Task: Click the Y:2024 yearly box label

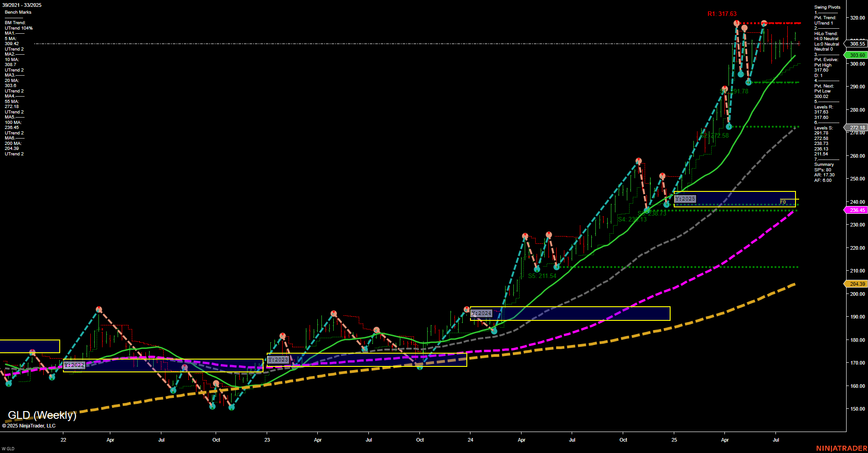Action: pyautogui.click(x=482, y=314)
